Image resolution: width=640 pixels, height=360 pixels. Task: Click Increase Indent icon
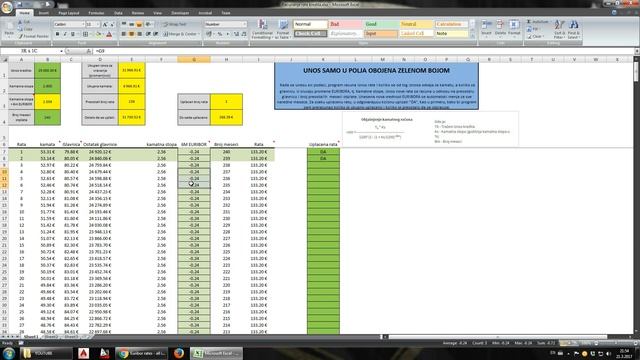click(156, 34)
